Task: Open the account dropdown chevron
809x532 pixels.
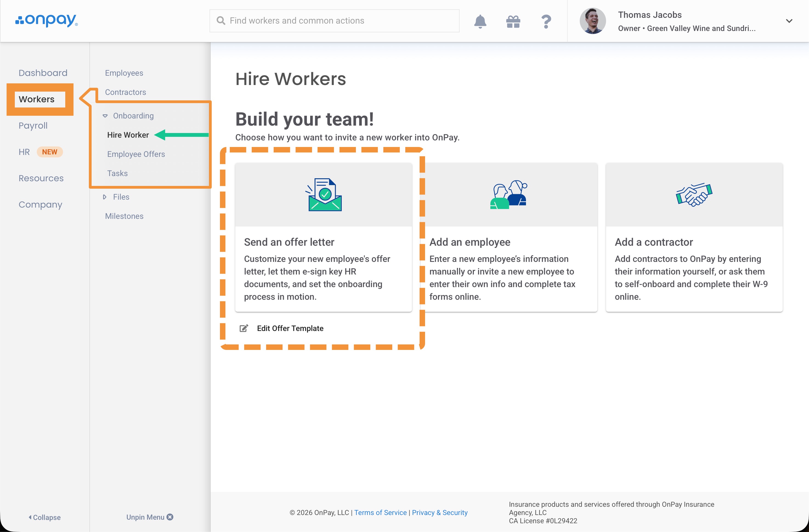Action: point(789,21)
